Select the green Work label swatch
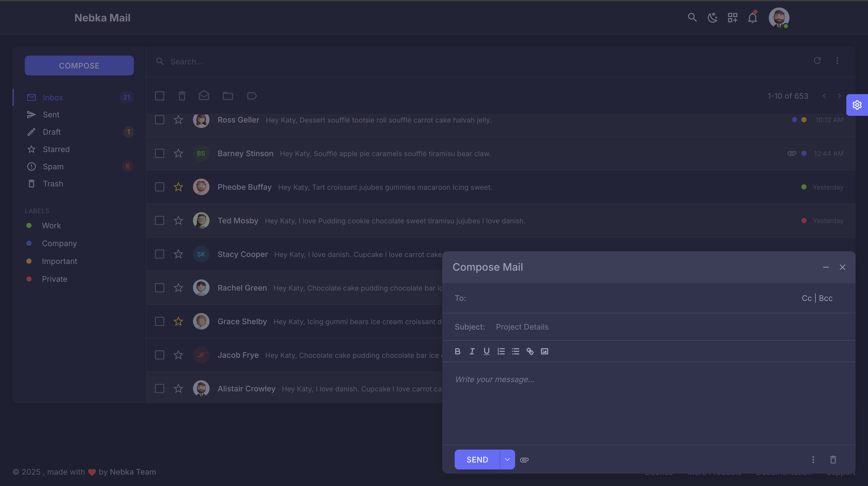 [29, 225]
